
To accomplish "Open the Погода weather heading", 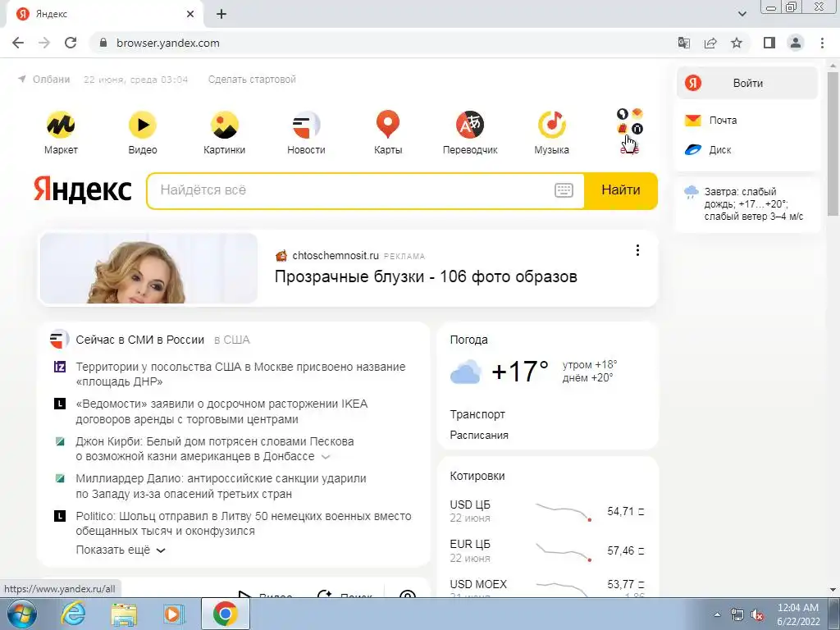I will [468, 340].
